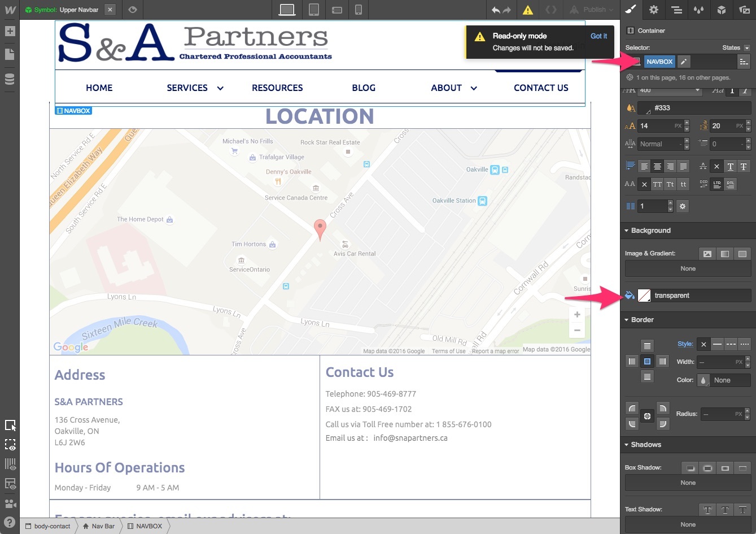
Task: Switch to mobile portrait breakpoint view
Action: [x=358, y=10]
